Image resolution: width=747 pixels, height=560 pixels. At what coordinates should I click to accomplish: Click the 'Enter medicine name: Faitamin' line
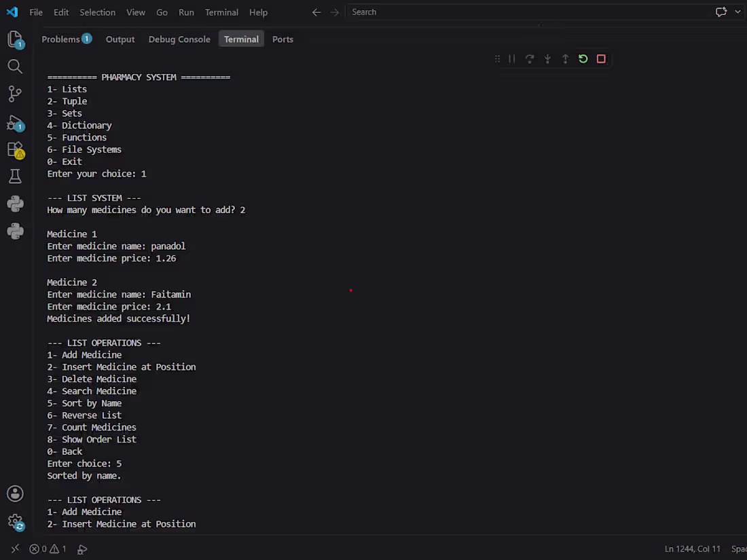coord(119,295)
